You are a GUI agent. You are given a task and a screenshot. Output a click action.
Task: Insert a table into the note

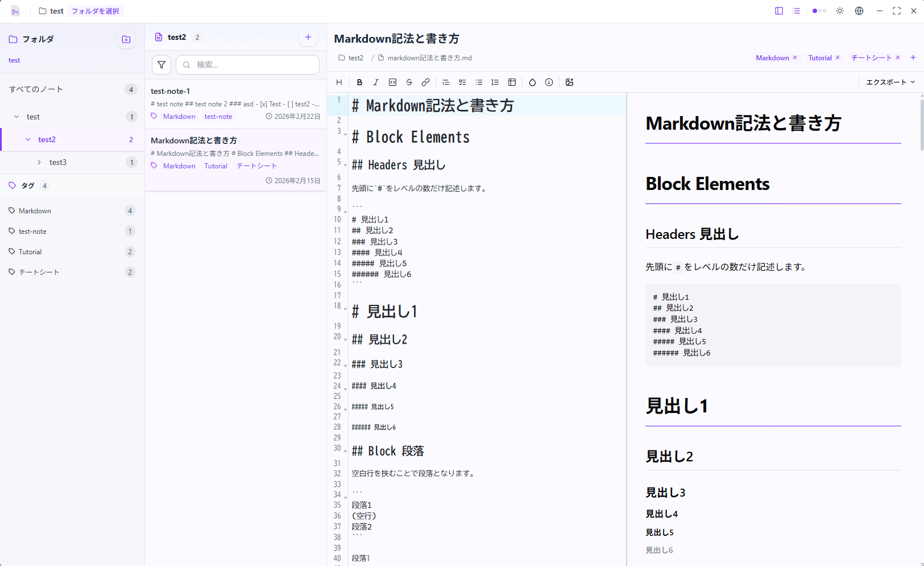coord(512,82)
